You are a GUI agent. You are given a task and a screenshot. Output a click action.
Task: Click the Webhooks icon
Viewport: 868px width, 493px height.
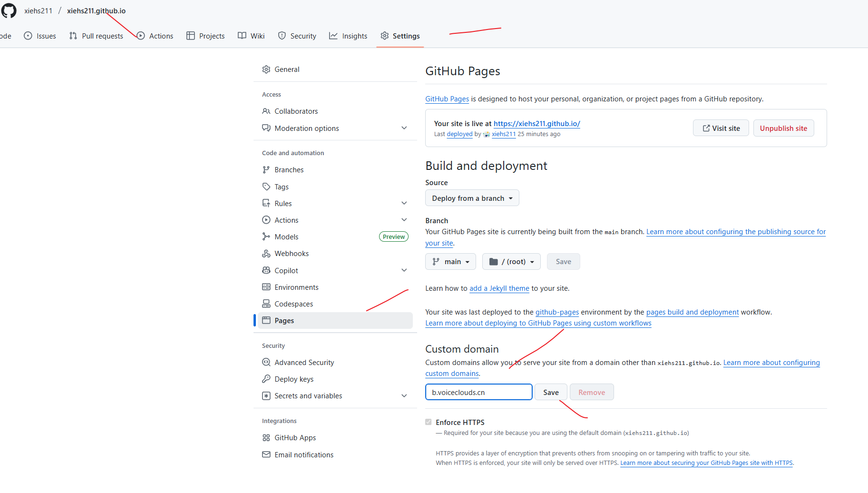tap(266, 254)
